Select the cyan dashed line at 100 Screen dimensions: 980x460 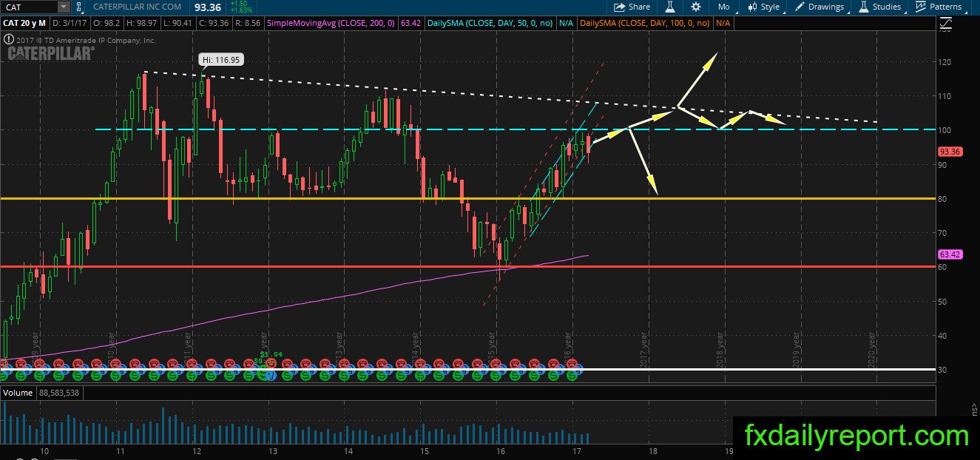515,129
